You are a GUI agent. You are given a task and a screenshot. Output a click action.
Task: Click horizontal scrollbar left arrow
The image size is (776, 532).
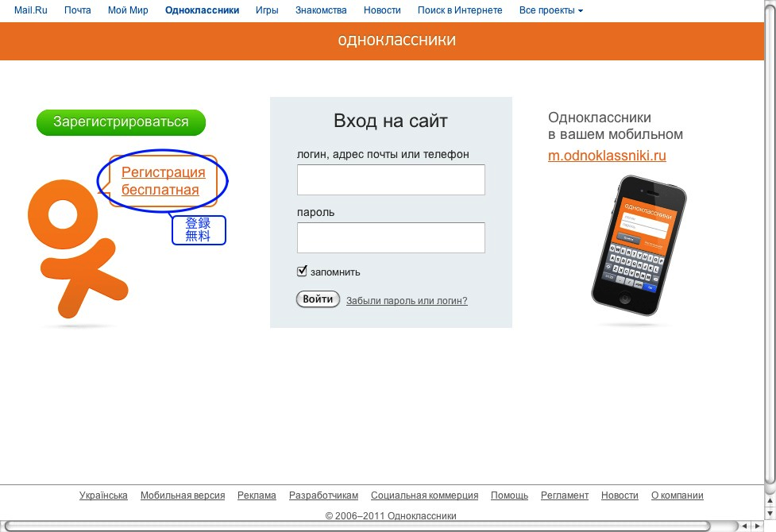(x=745, y=526)
